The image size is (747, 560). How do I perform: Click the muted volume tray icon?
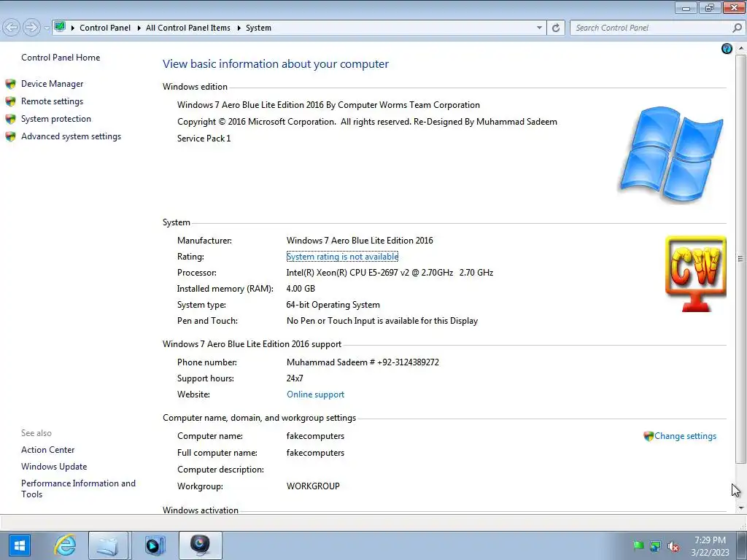673,546
